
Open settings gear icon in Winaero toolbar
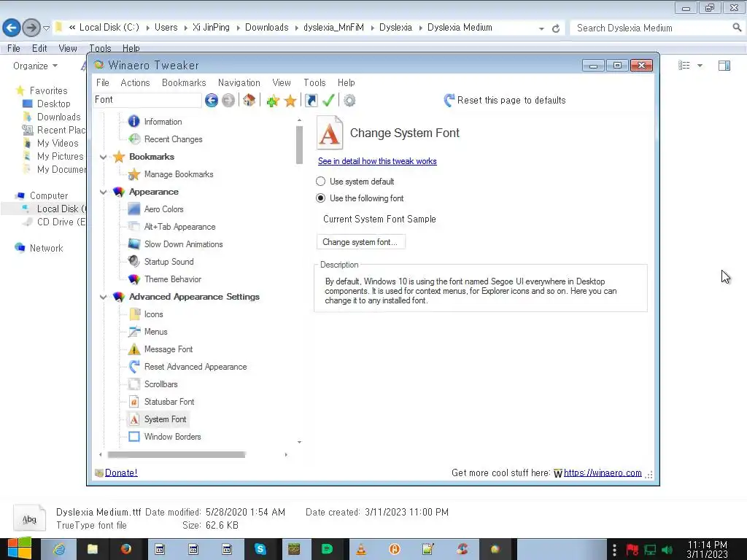pos(349,101)
